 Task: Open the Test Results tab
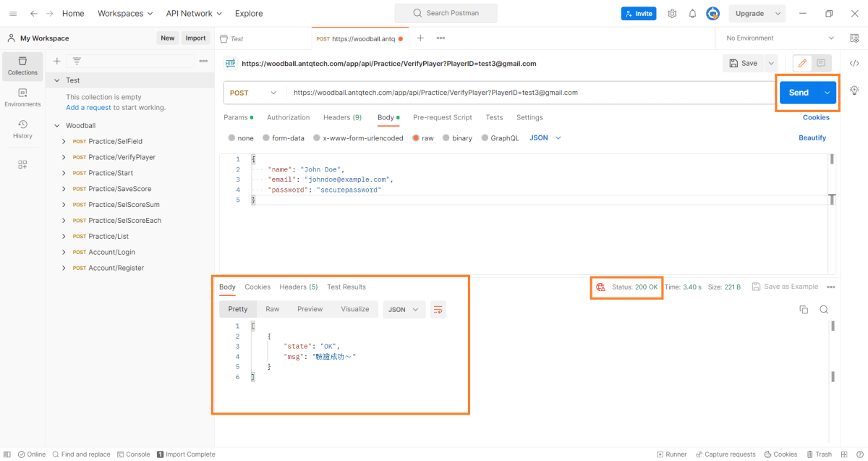pos(346,287)
